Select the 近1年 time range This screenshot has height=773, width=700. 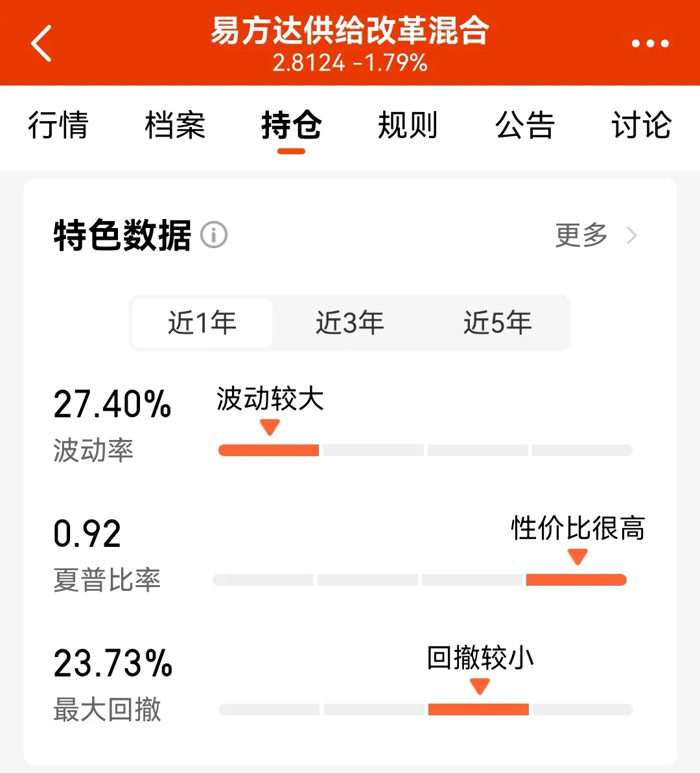click(202, 323)
